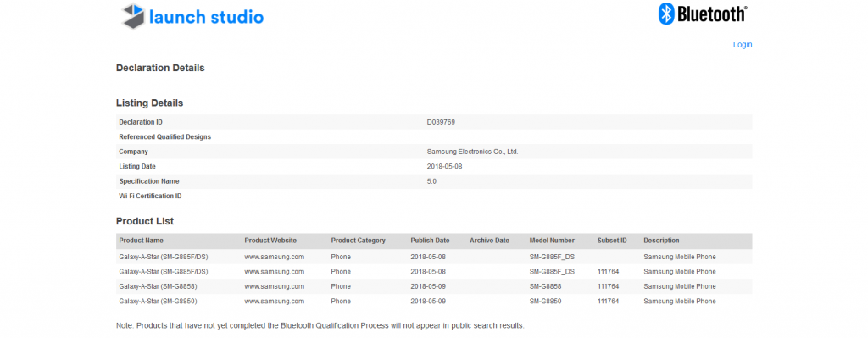The width and height of the screenshot is (868, 338).
Task: Click publish date in the SM-G8858 row
Action: [428, 286]
